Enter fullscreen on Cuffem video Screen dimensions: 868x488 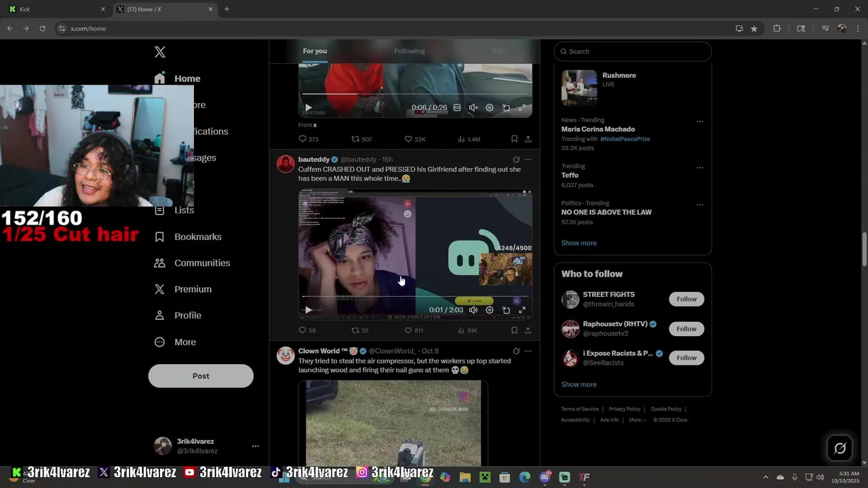tap(522, 310)
